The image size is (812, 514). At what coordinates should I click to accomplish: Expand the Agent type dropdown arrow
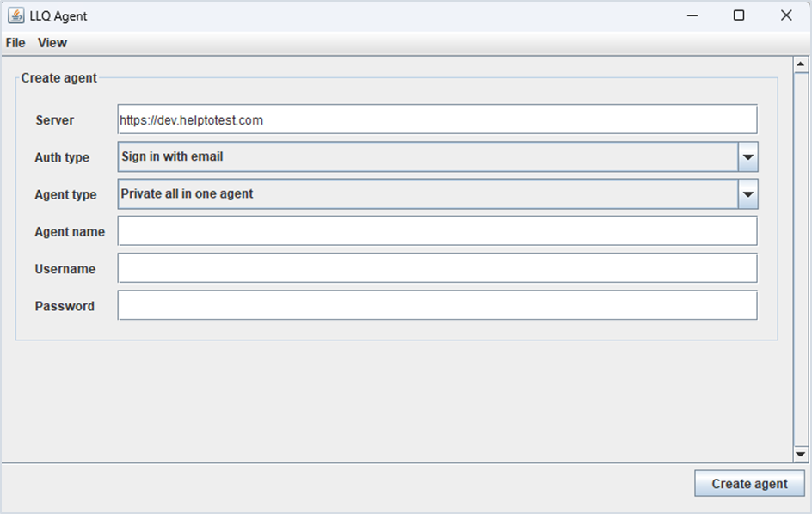[x=747, y=194]
